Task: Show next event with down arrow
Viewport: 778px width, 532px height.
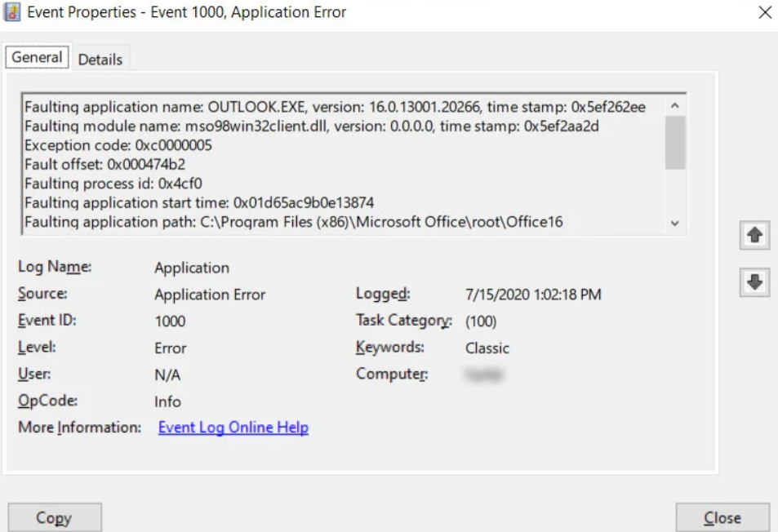Action: (754, 282)
